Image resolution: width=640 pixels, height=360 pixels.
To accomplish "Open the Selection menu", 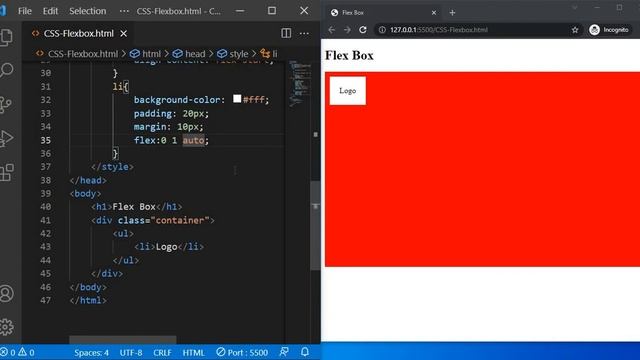I will (87, 11).
